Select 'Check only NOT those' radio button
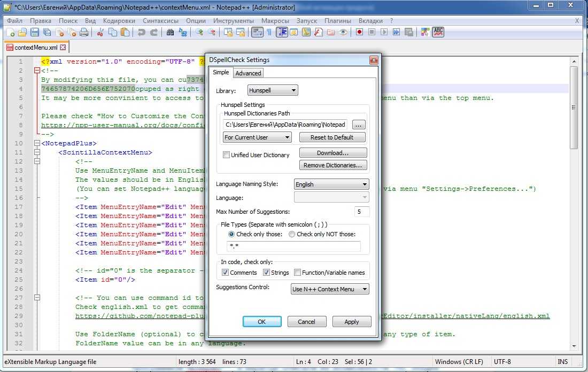588x372 pixels. [x=292, y=234]
